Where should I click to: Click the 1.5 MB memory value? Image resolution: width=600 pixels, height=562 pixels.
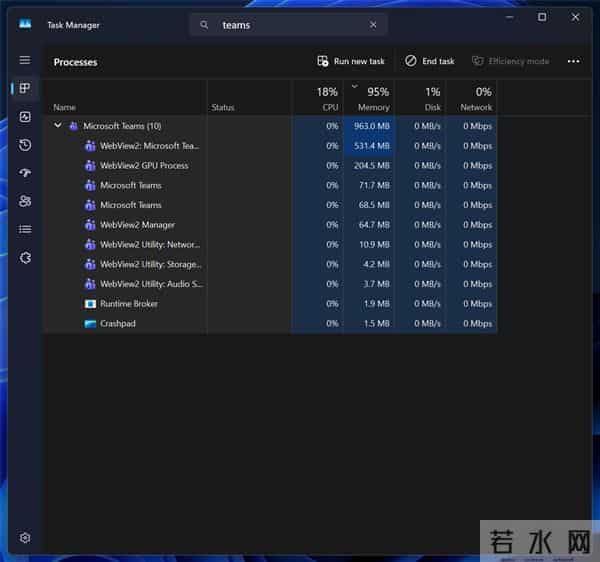(376, 324)
